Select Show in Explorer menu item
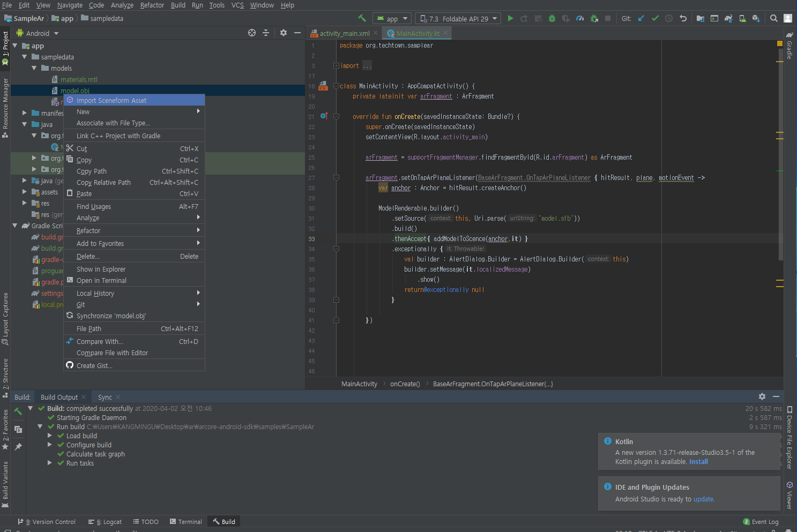 [134, 269]
